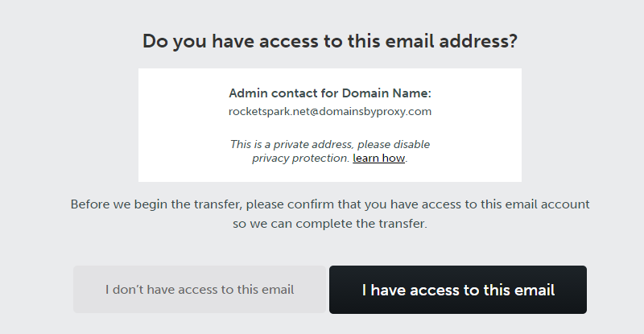Click the white admin contact info card

[330, 125]
